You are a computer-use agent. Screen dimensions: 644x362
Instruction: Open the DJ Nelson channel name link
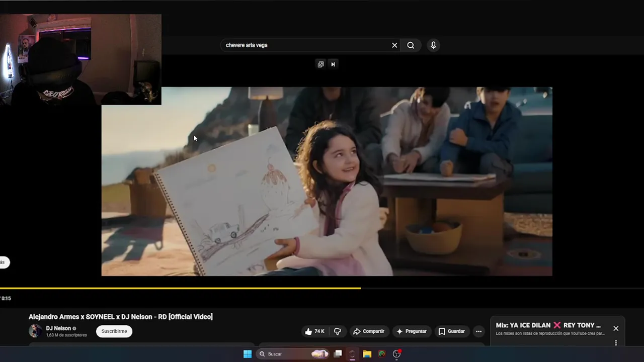click(58, 328)
